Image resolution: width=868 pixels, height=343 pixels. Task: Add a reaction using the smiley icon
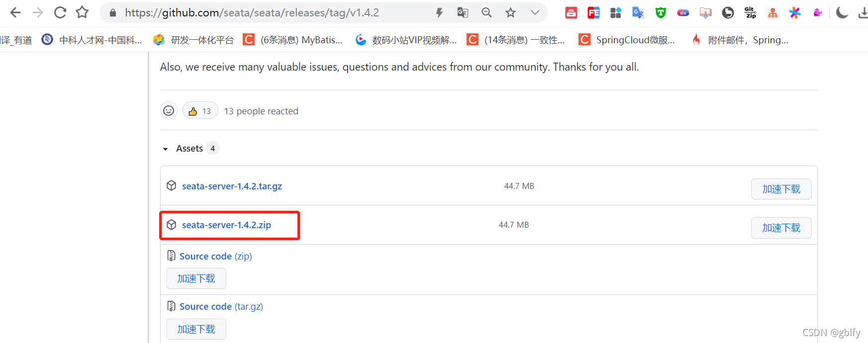coord(169,110)
